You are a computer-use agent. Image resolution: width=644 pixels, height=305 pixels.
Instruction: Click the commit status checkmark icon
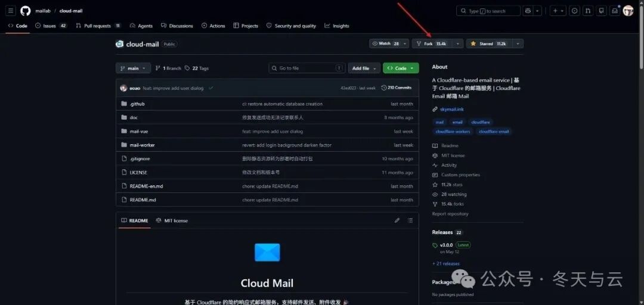[x=210, y=88]
